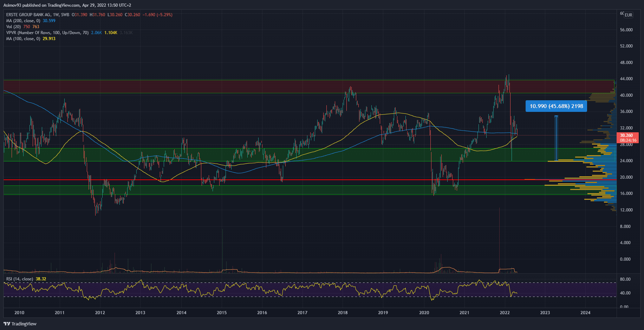Click the red current price tag 30.260
The height and width of the screenshot is (330, 644).
[x=627, y=135]
